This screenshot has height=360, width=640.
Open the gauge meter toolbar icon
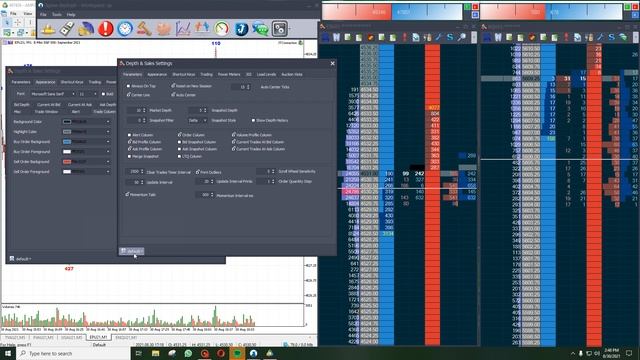tap(222, 29)
